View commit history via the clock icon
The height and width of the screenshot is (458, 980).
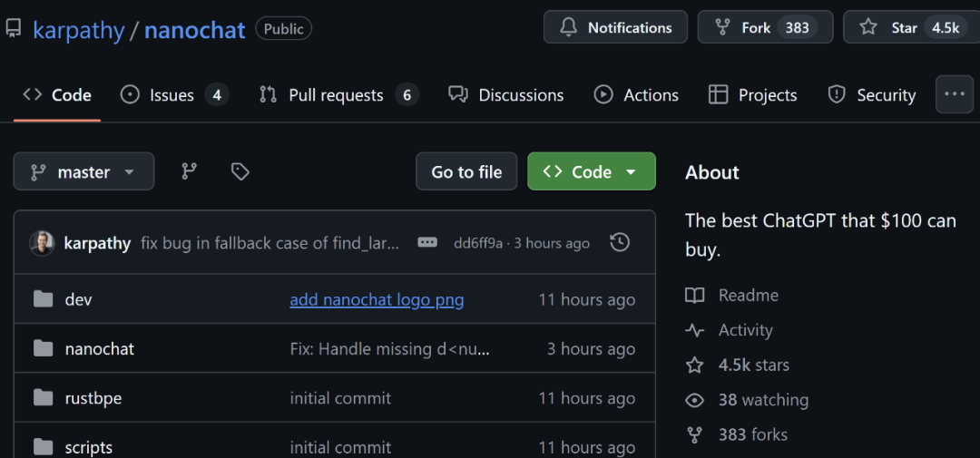coord(620,242)
